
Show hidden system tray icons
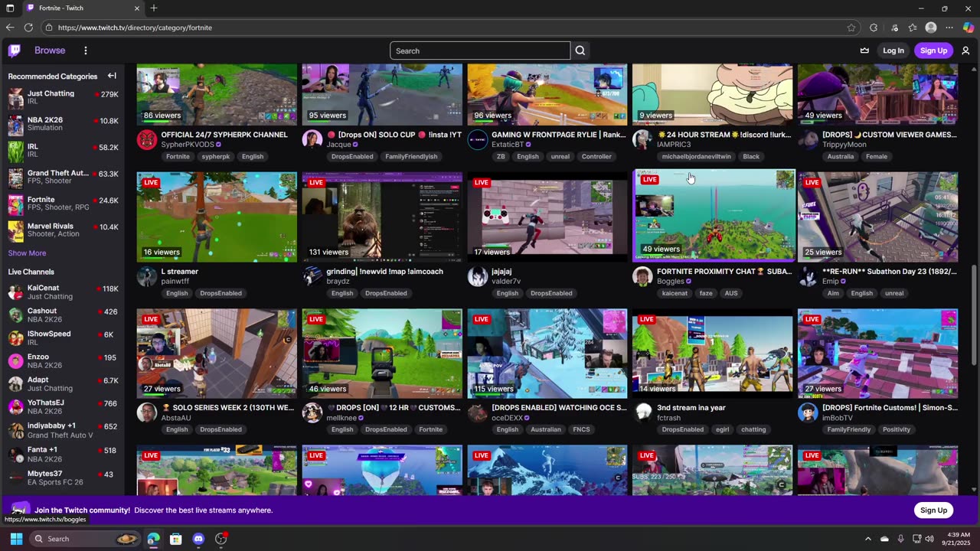(867, 539)
